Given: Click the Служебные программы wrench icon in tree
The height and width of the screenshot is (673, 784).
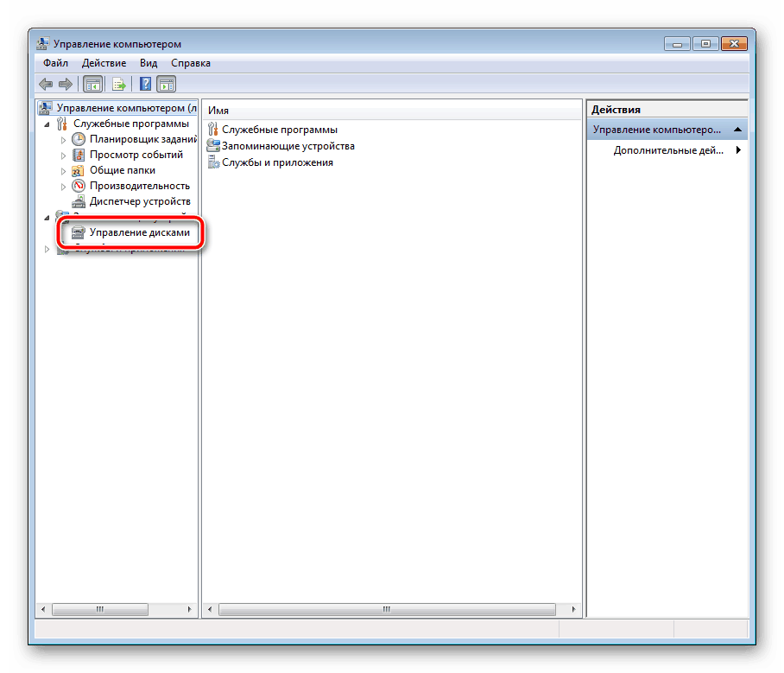Looking at the screenshot, I should 62,124.
